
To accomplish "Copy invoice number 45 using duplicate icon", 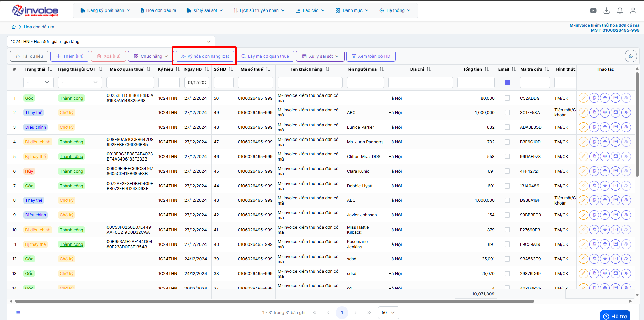I will 594,171.
